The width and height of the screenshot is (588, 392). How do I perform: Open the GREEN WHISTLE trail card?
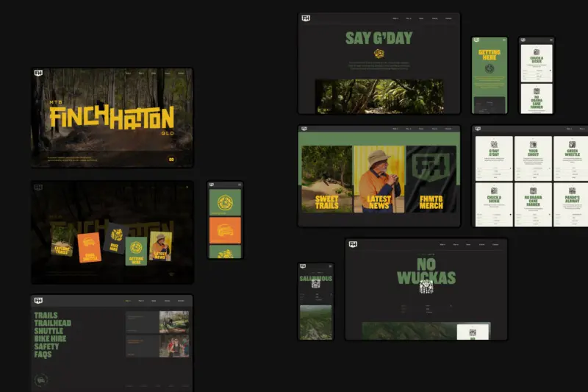point(571,159)
